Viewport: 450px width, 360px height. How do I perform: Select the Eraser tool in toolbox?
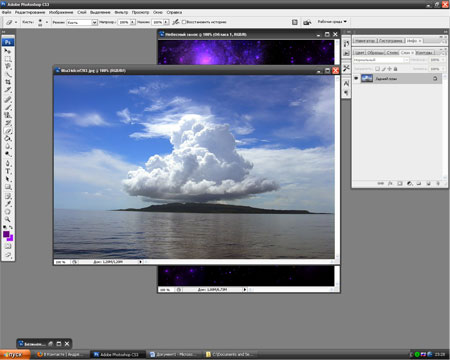pyautogui.click(x=8, y=131)
